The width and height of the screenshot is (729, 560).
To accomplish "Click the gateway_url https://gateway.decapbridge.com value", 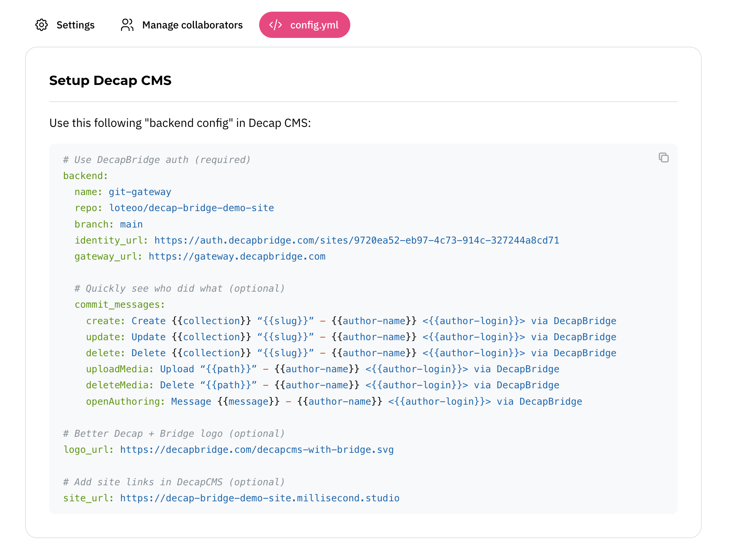I will pyautogui.click(x=237, y=256).
